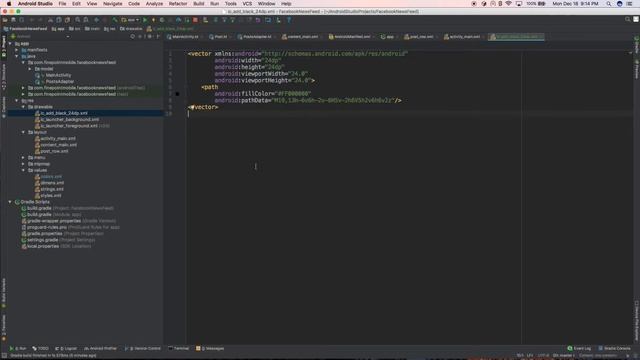Click the Search Everywhere icon at toolbar right
The height and width of the screenshot is (360, 640).
coord(627,19)
